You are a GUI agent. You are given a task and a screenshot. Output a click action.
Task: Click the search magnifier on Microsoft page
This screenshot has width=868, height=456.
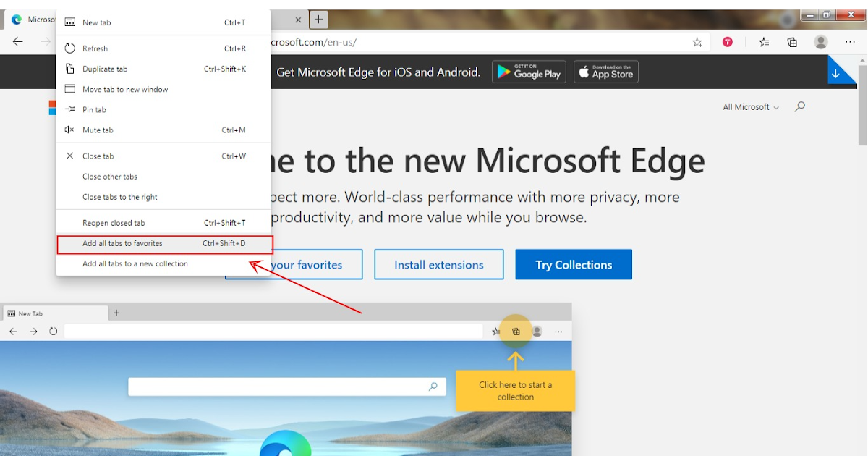point(800,106)
